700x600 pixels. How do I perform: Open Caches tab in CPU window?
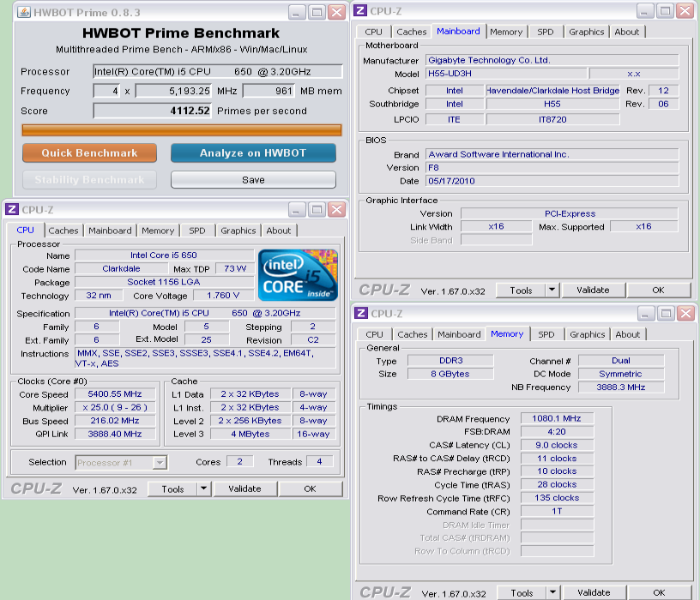click(x=63, y=231)
